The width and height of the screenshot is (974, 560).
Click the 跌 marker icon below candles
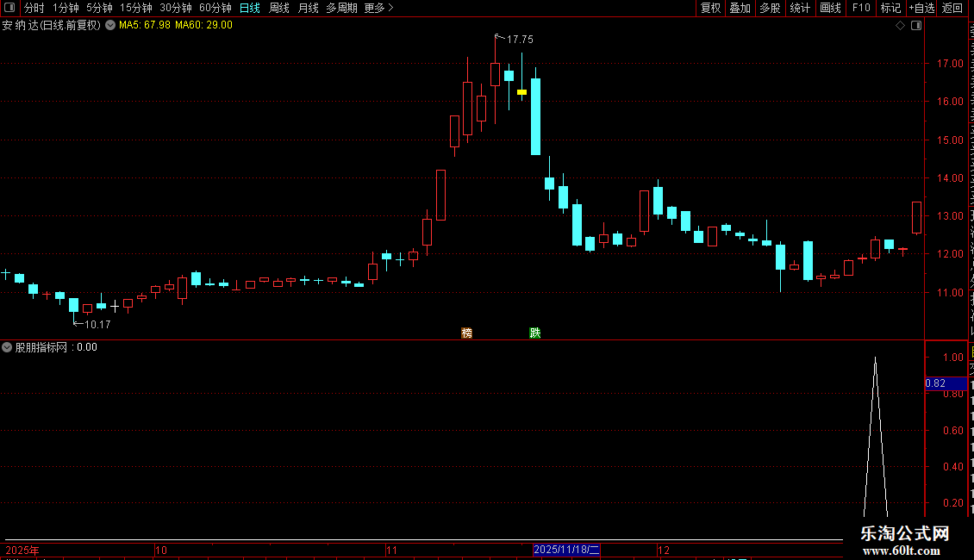pyautogui.click(x=534, y=333)
